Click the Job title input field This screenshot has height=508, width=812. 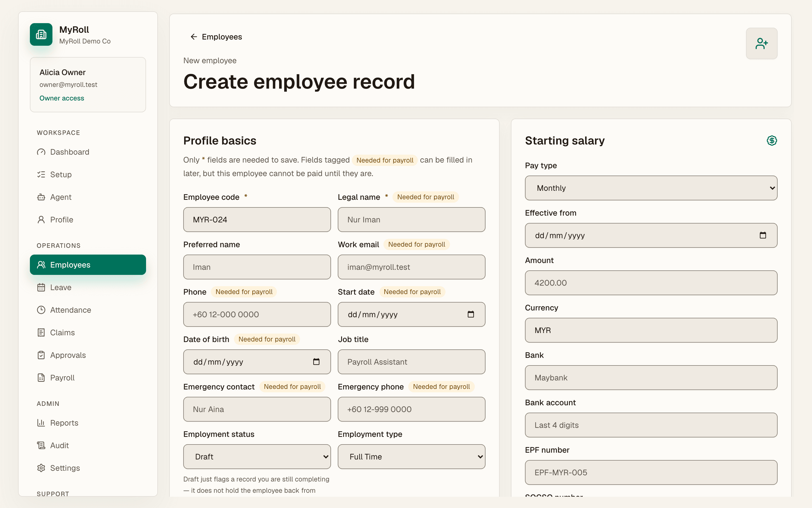click(x=411, y=362)
